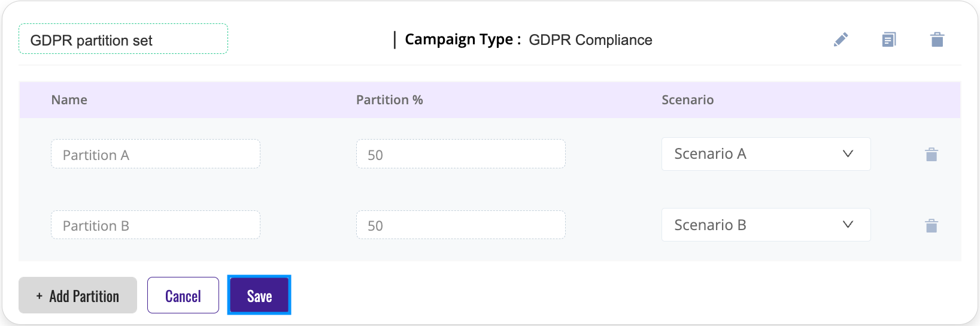Click the Add Partition button
The height and width of the screenshot is (326, 980).
tap(78, 295)
